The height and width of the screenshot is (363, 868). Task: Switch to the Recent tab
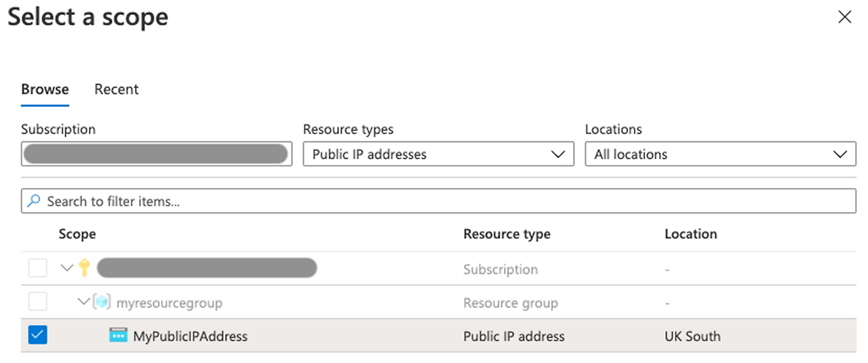pyautogui.click(x=117, y=89)
